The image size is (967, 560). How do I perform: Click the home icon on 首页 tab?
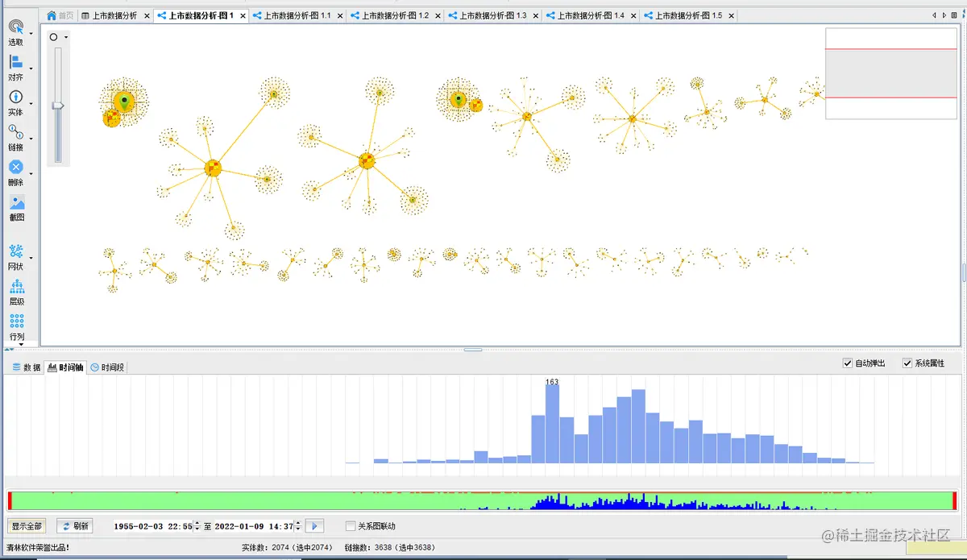tap(52, 15)
